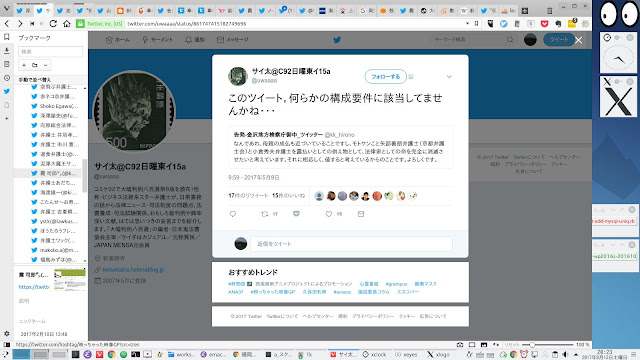The width and height of the screenshot is (640, 360).
Task: Reply to the tweet
Action: 233,214
